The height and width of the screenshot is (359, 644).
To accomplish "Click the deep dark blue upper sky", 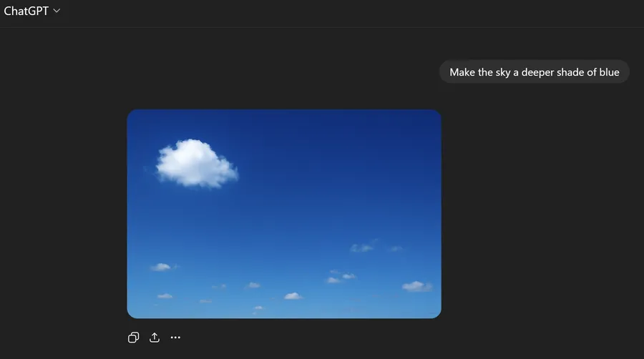I will pyautogui.click(x=322, y=132).
